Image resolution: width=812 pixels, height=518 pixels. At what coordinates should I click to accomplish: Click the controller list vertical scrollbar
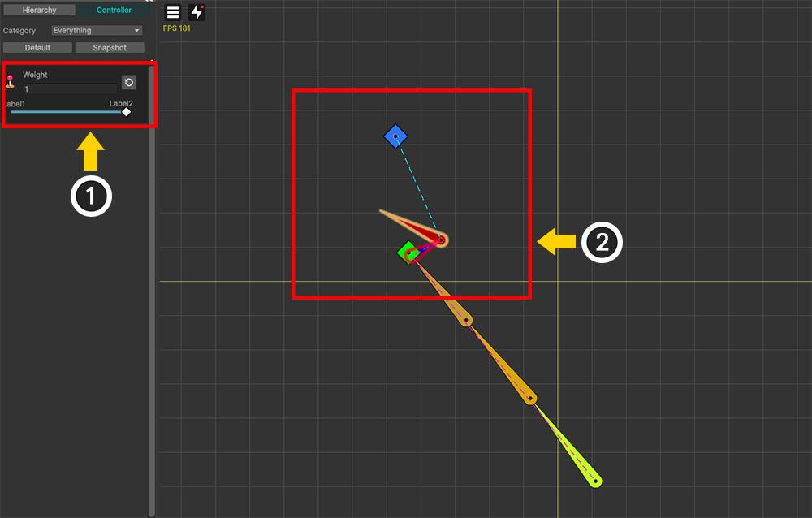pyautogui.click(x=152, y=284)
